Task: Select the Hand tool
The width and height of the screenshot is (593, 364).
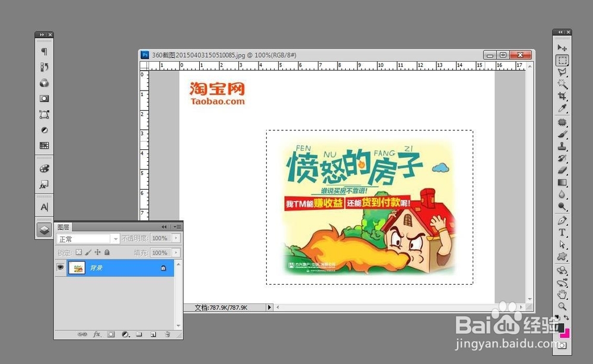Action: tap(562, 294)
